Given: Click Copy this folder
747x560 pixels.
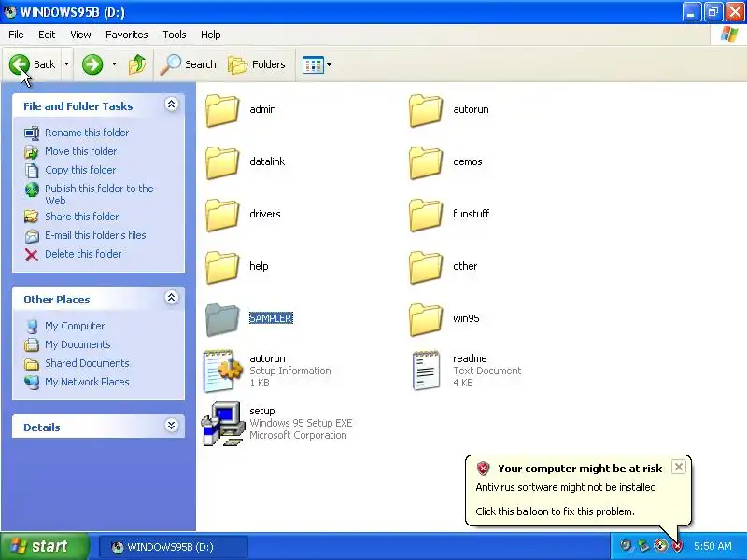Looking at the screenshot, I should (x=80, y=170).
